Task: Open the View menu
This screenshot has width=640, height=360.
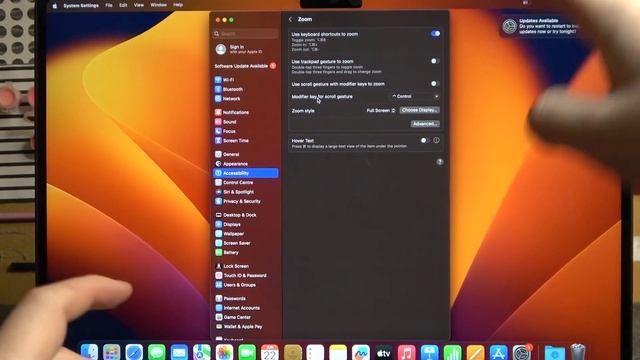Action: (139, 5)
